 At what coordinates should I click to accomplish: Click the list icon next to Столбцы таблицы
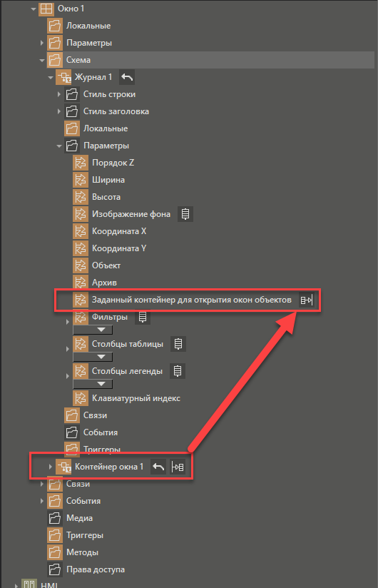pyautogui.click(x=178, y=344)
